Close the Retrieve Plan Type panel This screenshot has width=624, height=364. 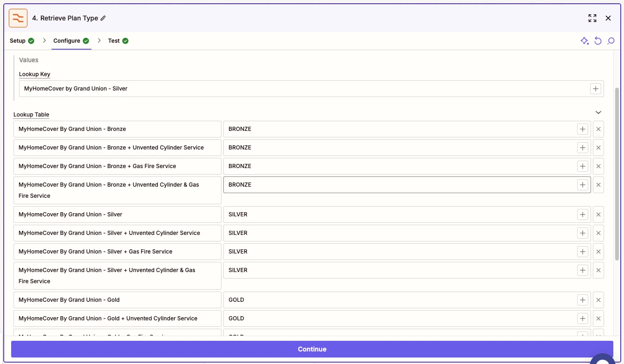pos(608,18)
